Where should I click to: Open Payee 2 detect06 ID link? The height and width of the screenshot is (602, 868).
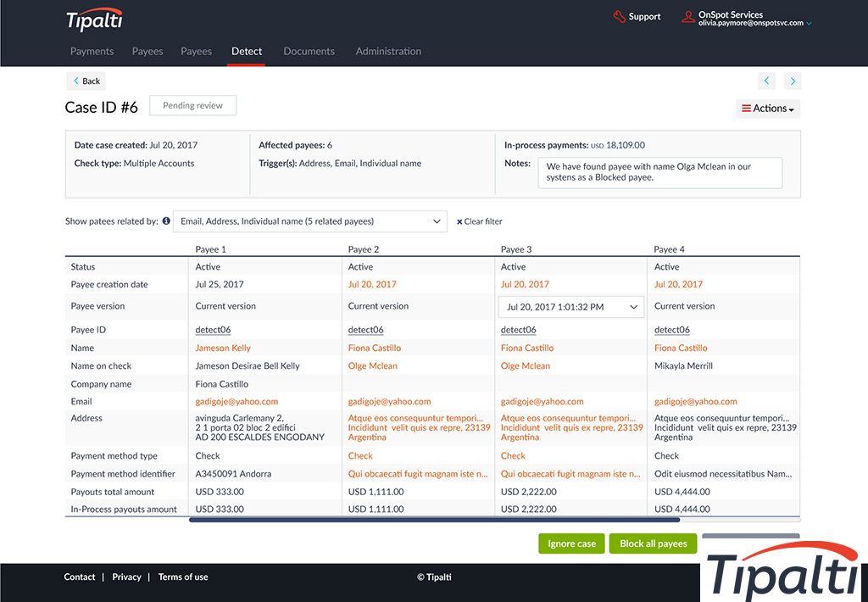(365, 330)
